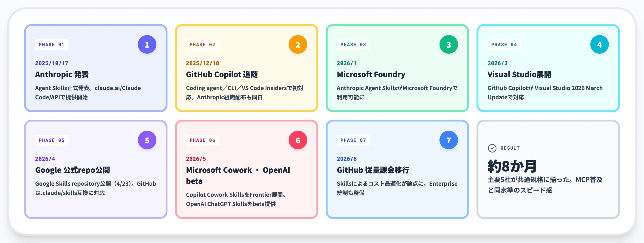Select the PHASE 06 badge
This screenshot has width=644, height=243.
click(x=202, y=140)
